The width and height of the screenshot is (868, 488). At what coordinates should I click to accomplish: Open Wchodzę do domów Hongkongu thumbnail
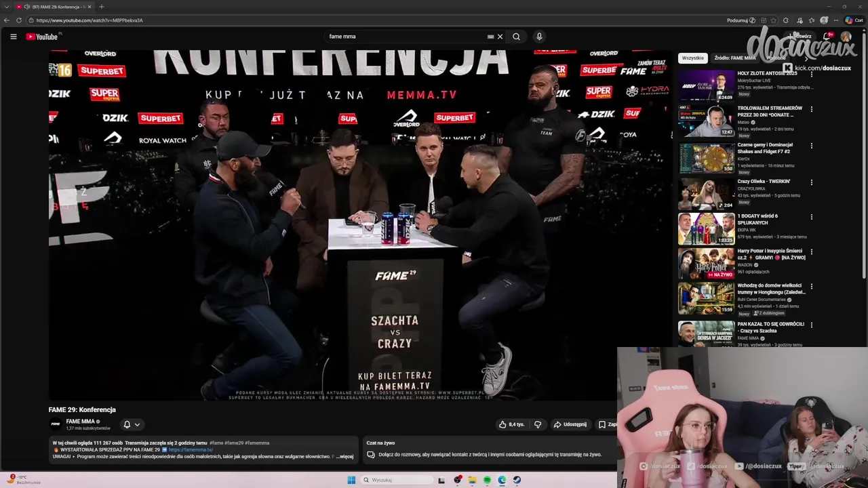click(707, 299)
